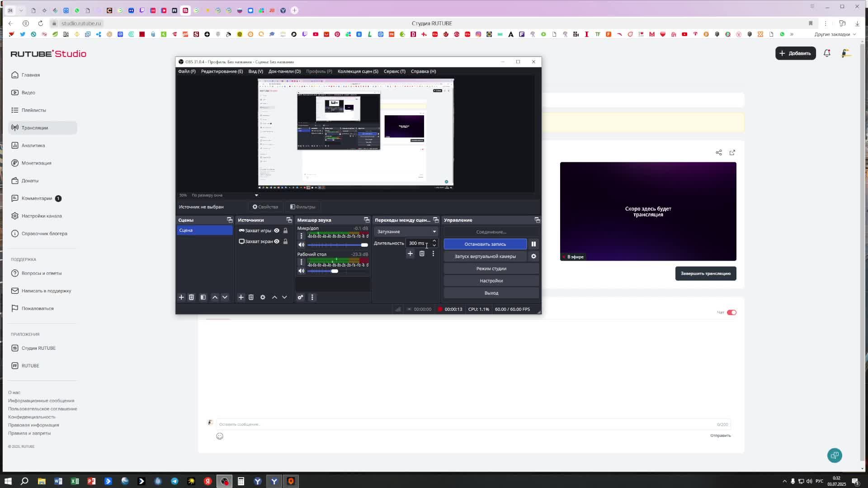Open stream in new window icon
The width and height of the screenshot is (868, 488).
[732, 153]
